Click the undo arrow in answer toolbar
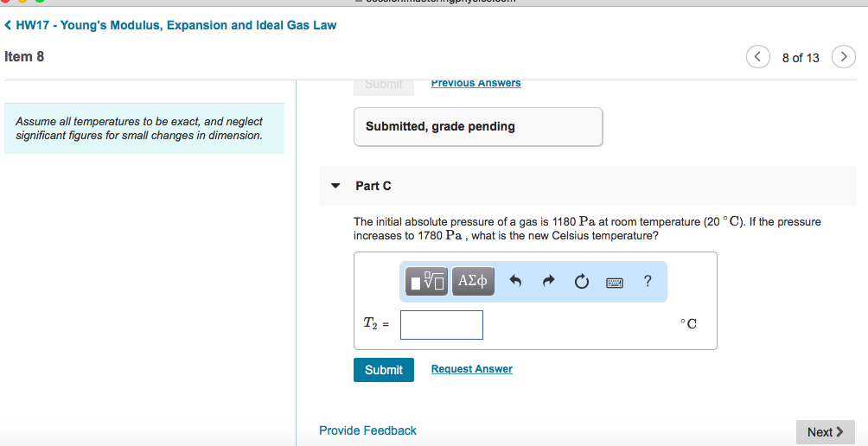868x446 pixels. click(516, 281)
